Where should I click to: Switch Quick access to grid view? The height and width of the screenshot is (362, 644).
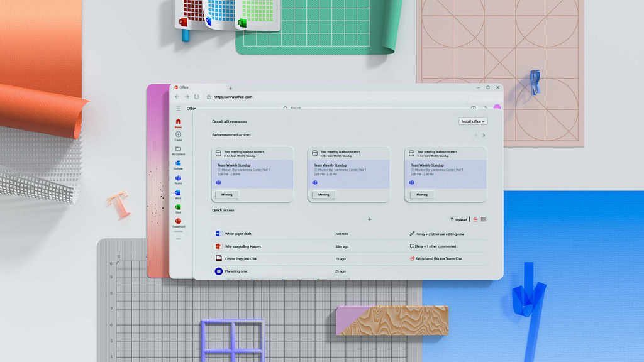pyautogui.click(x=483, y=219)
